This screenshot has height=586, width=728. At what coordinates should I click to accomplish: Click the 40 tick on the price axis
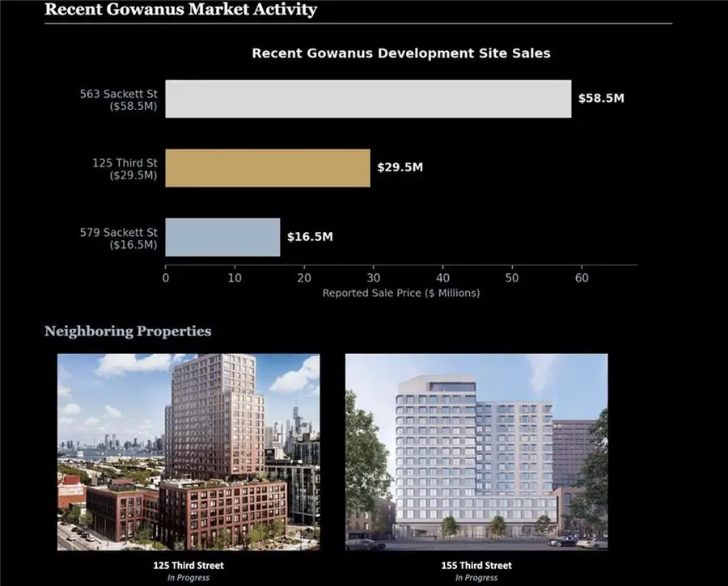pyautogui.click(x=443, y=278)
